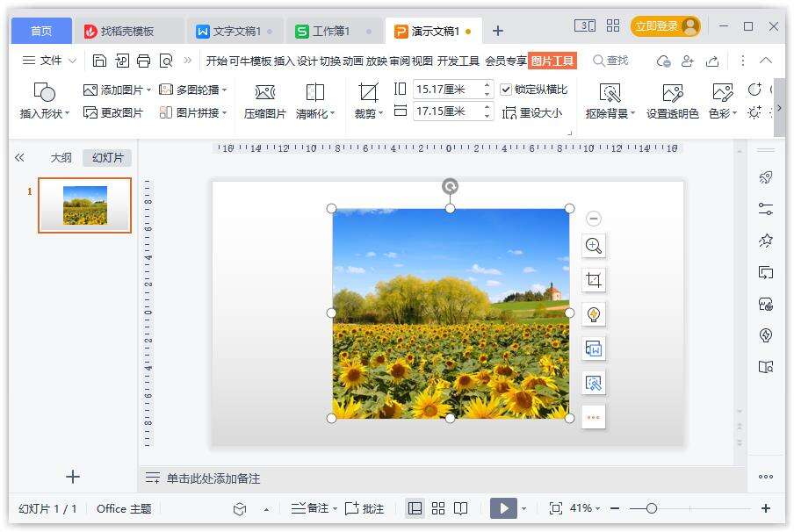The width and height of the screenshot is (794, 532).
Task: Click the magnifier zoom icon beside the picture
Action: 593,246
